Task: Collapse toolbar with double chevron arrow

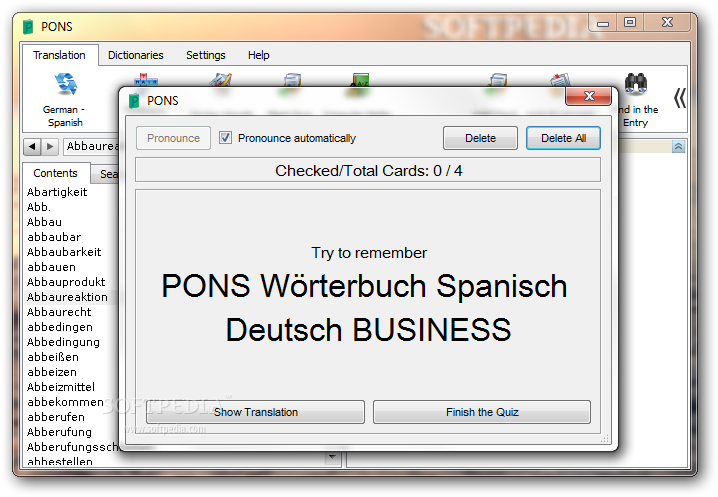Action: click(680, 98)
